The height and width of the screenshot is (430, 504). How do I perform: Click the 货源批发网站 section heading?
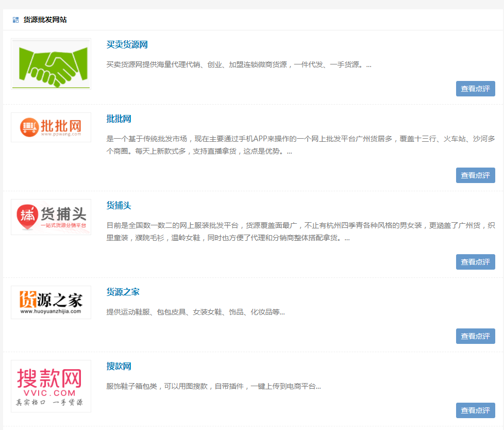tap(45, 20)
